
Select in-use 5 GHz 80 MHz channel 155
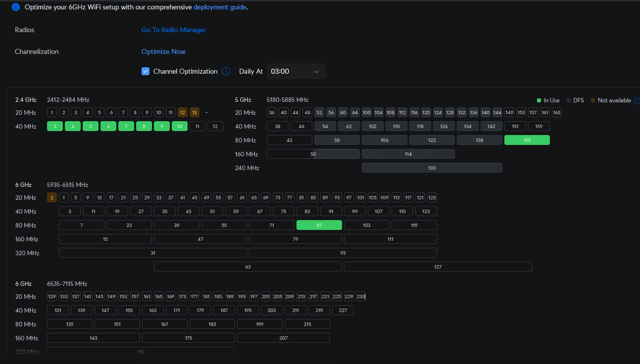(527, 140)
